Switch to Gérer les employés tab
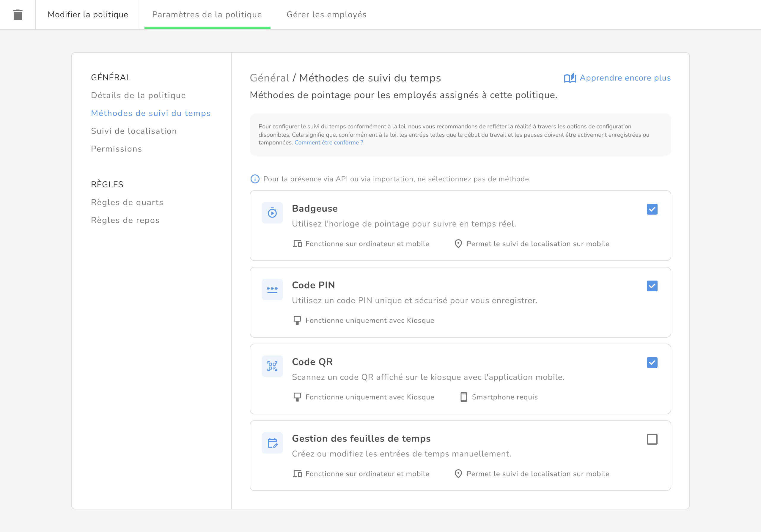This screenshot has height=532, width=761. (326, 15)
